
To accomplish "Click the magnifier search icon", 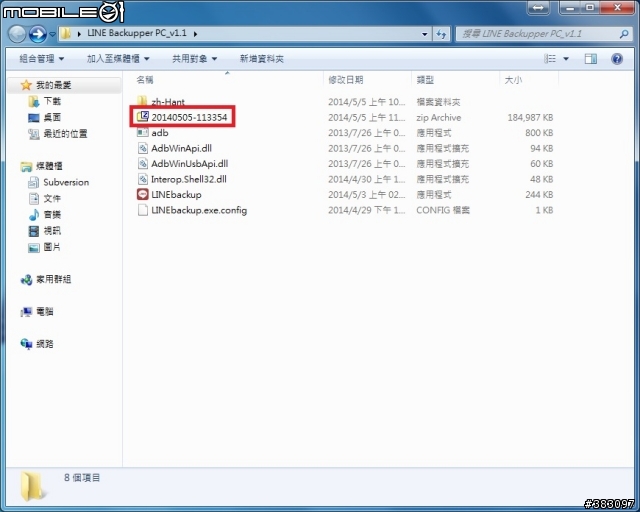I will (623, 34).
